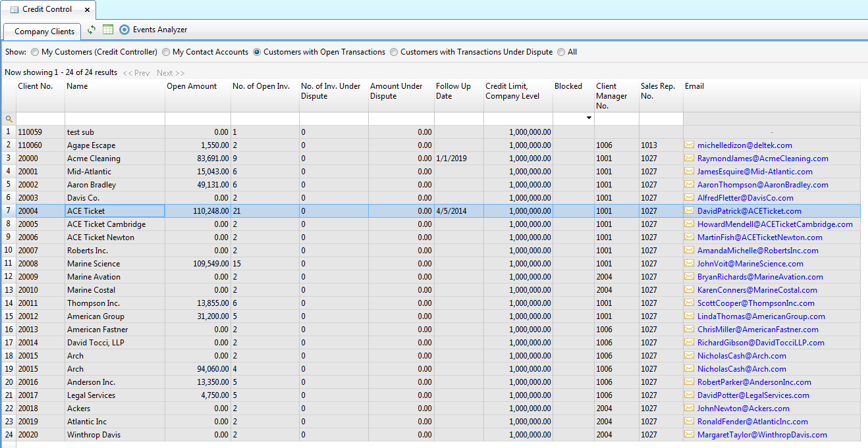The width and height of the screenshot is (868, 448).
Task: Click envelope icon for ACE Ticket email
Action: point(690,211)
